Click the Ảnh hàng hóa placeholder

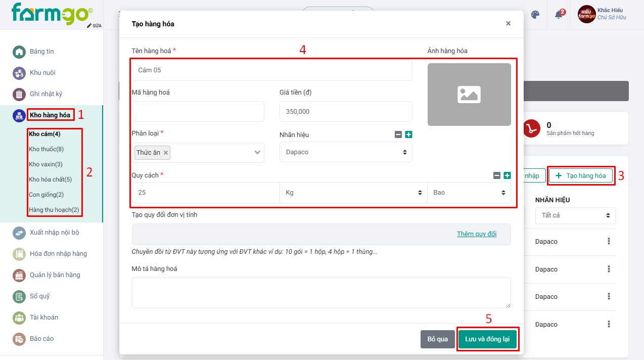click(x=469, y=95)
